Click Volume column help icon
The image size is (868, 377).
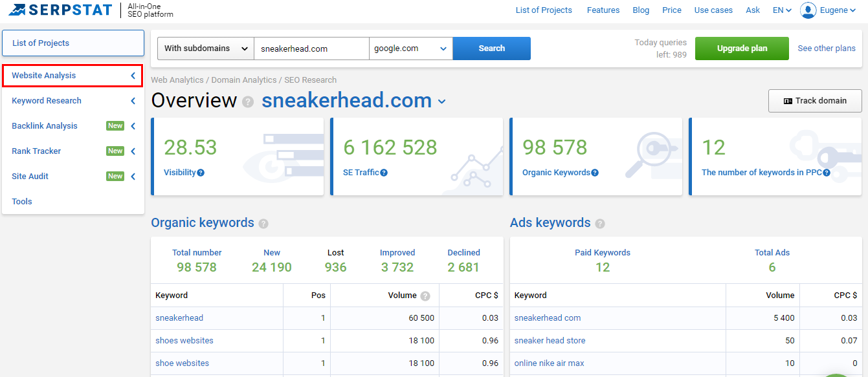click(425, 296)
